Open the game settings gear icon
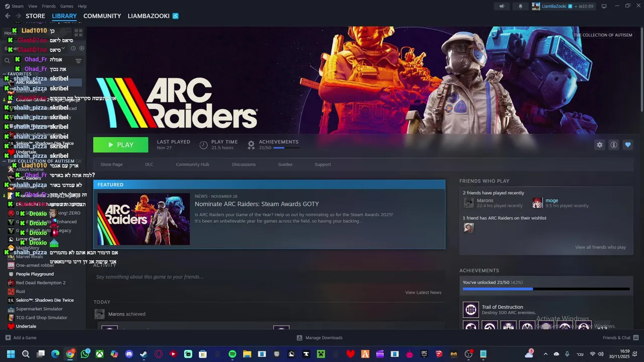The width and height of the screenshot is (644, 362). pos(600,145)
